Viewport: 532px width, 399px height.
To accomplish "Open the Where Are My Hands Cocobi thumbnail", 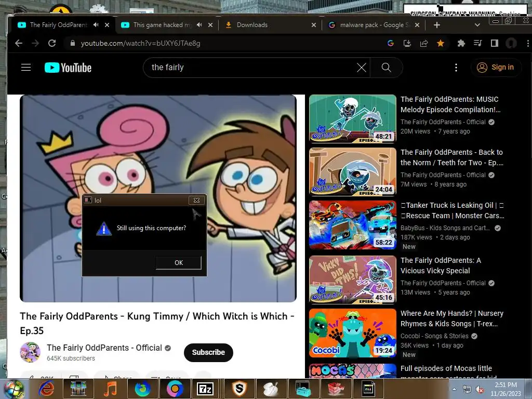I will [353, 333].
